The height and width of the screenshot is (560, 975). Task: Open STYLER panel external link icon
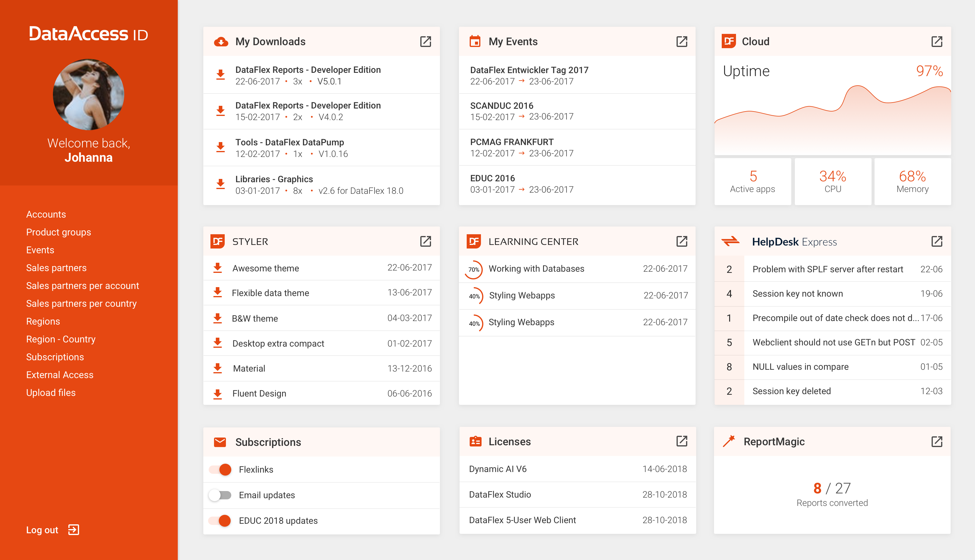point(425,241)
